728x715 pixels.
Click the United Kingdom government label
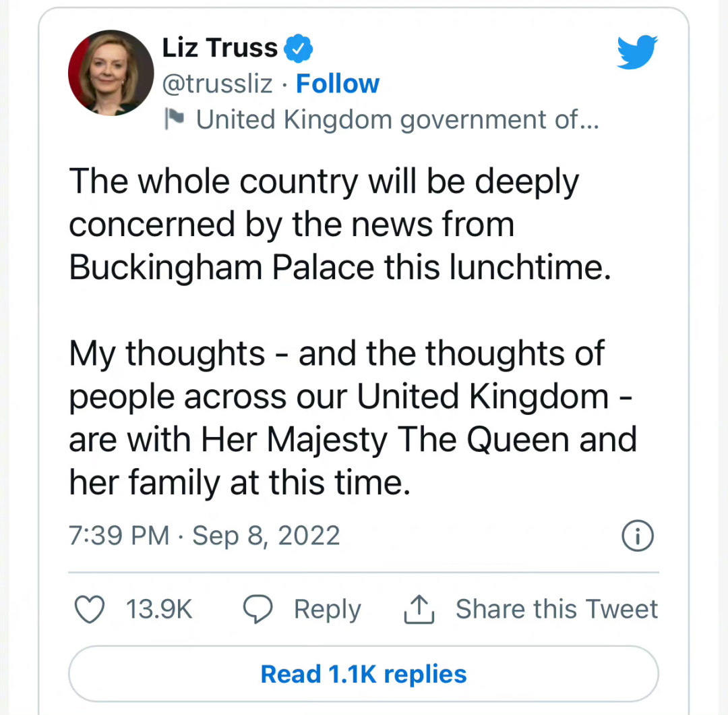[397, 119]
